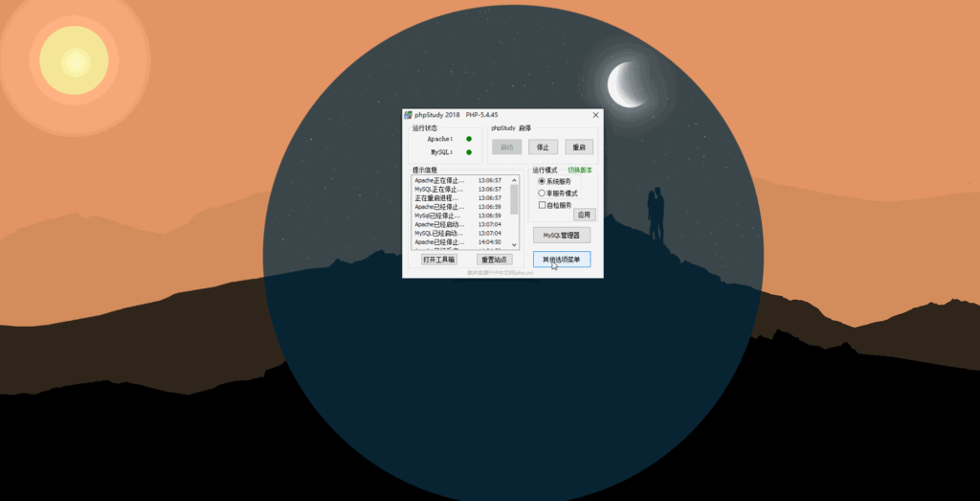Reset sites with 重置站点 button
Viewport: 980px width, 501px height.
[494, 260]
